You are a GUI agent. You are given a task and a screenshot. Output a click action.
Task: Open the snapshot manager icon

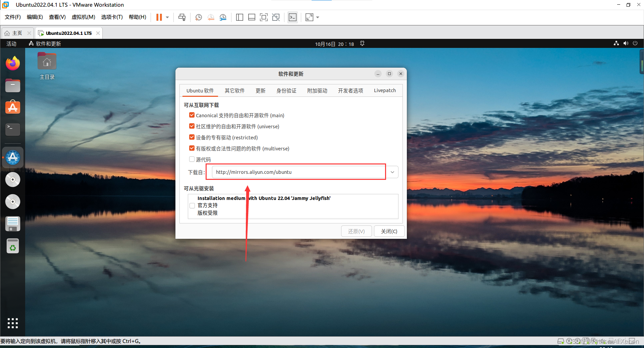[x=223, y=17]
